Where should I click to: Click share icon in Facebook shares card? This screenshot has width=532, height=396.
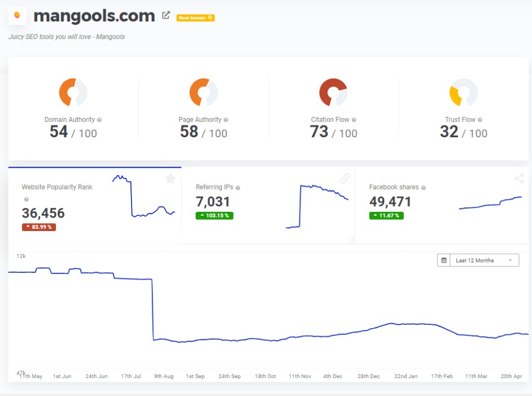click(x=519, y=179)
